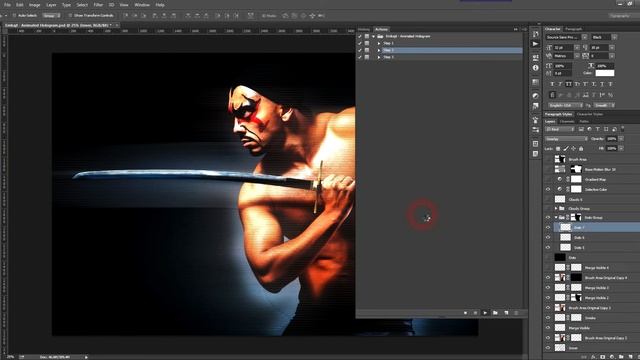The height and width of the screenshot is (360, 640).
Task: Apply Faux Bold in Character panel
Action: click(552, 84)
